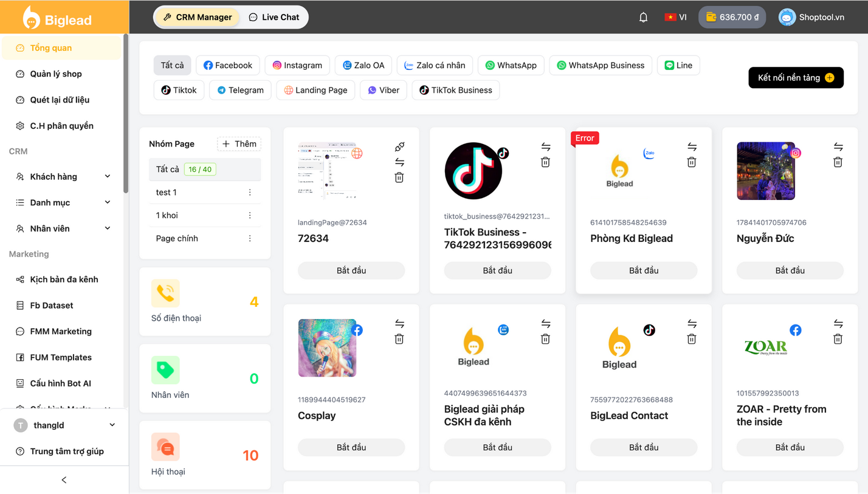Image resolution: width=868 pixels, height=494 pixels.
Task: Click the plug icon on 72634 card
Action: point(399,146)
